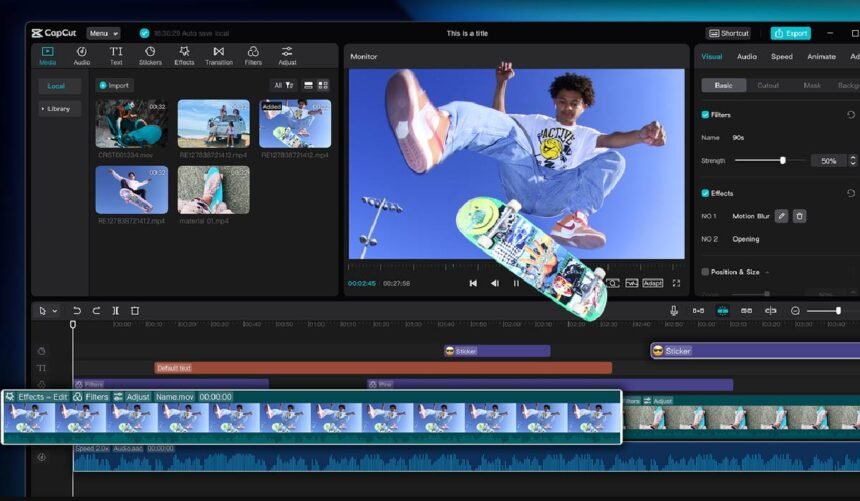Click the zoom-out magnifier on timeline
Viewport: 860px width, 501px height.
tap(795, 311)
